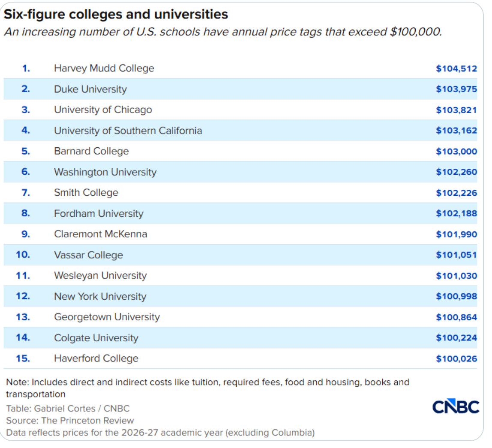Image resolution: width=492 pixels, height=448 pixels.
Task: Select Georgetown University's price $100,864
Action: [456, 317]
